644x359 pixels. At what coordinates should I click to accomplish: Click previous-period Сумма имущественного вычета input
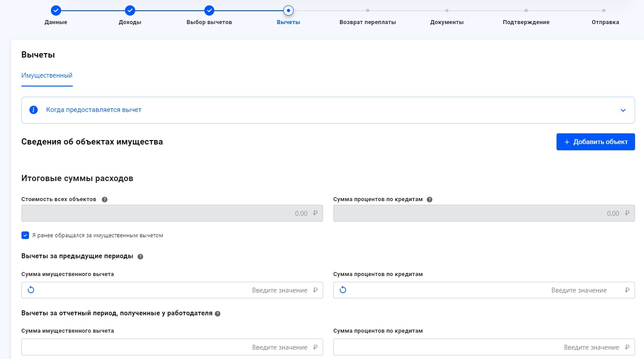pos(172,290)
